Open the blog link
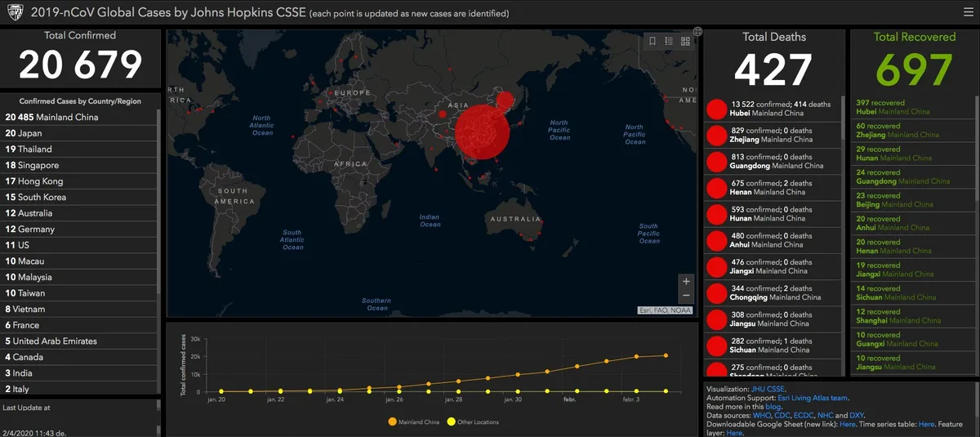 tap(773, 407)
